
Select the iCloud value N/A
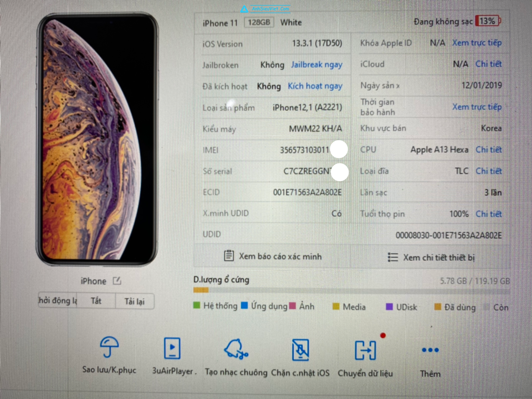[x=461, y=64]
